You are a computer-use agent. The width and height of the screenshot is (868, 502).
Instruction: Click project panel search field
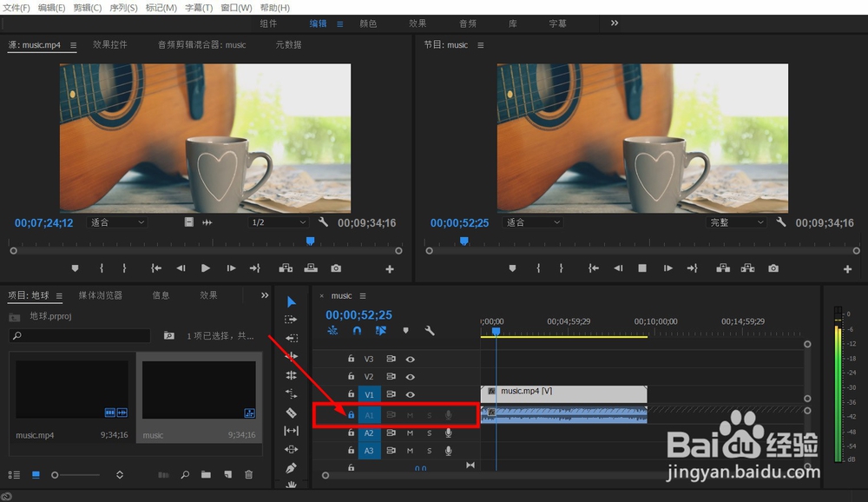click(80, 336)
